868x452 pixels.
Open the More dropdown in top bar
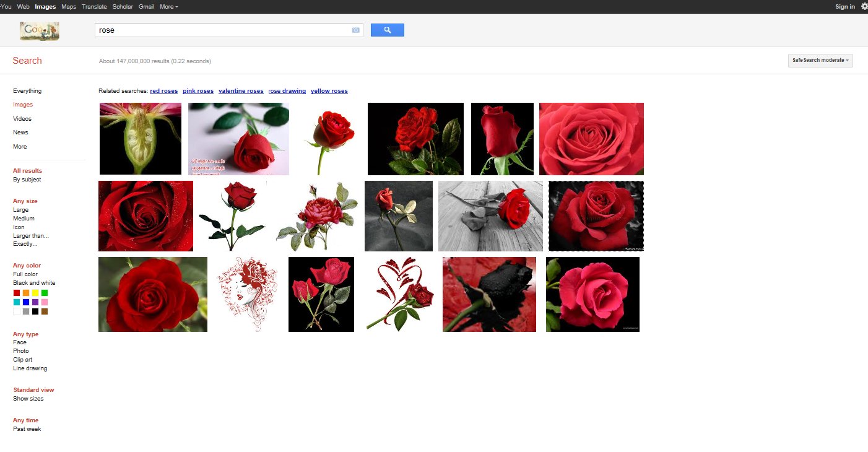(168, 7)
